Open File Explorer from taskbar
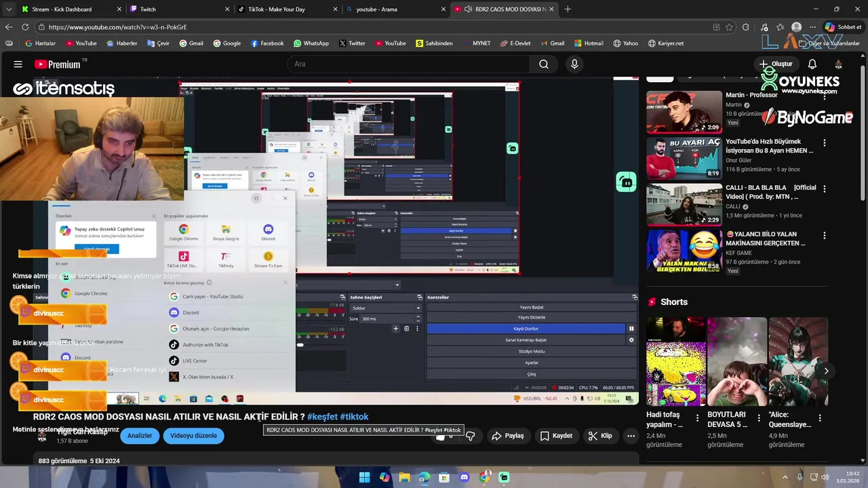The height and width of the screenshot is (488, 868). coord(404,477)
